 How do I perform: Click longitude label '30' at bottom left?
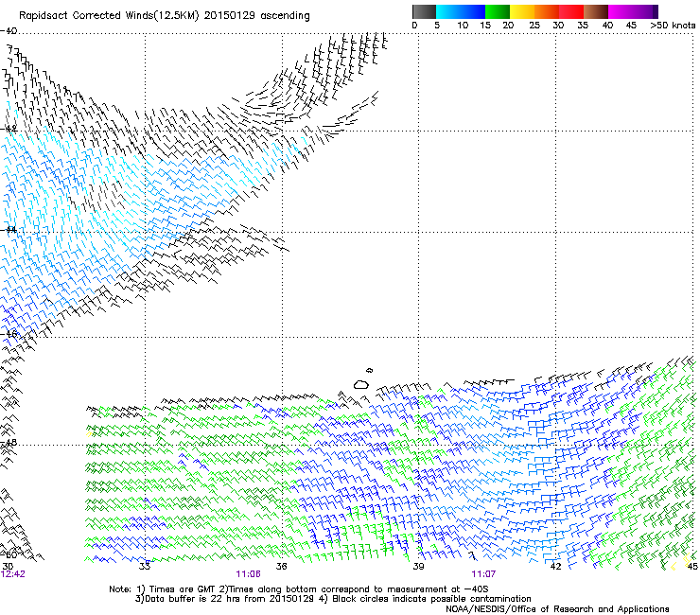[8, 567]
